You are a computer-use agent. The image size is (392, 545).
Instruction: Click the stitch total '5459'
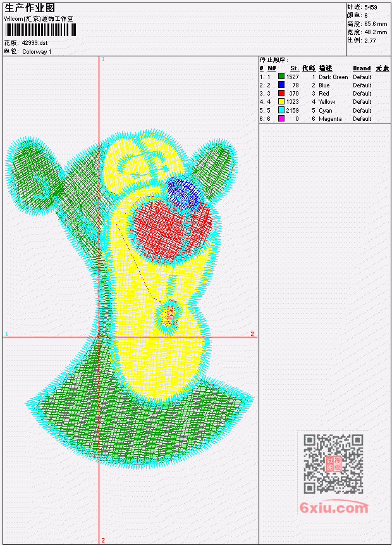(371, 7)
